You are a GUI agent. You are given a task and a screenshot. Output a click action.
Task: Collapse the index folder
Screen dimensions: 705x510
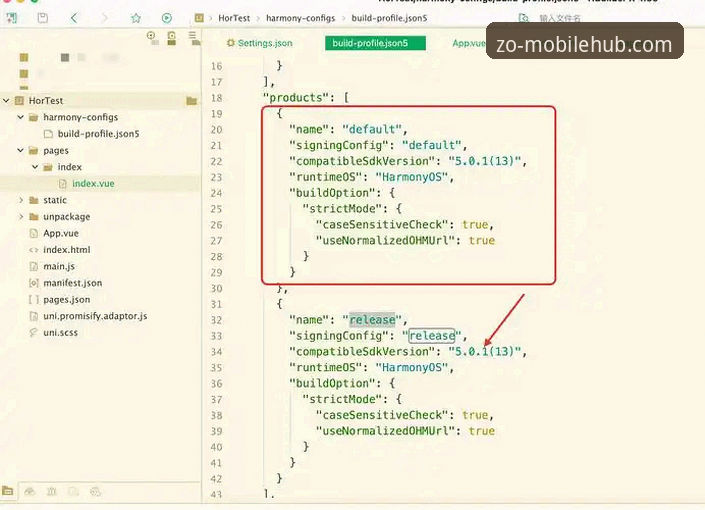[35, 167]
